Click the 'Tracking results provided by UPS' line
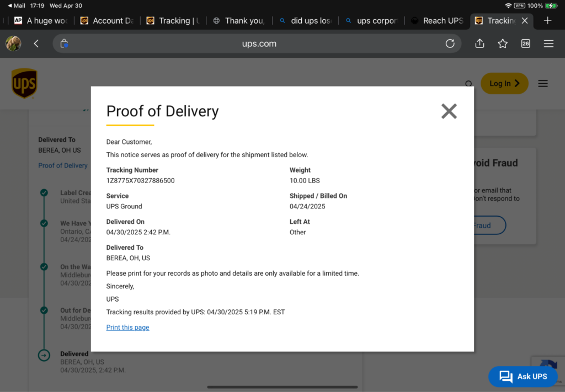 (196, 312)
